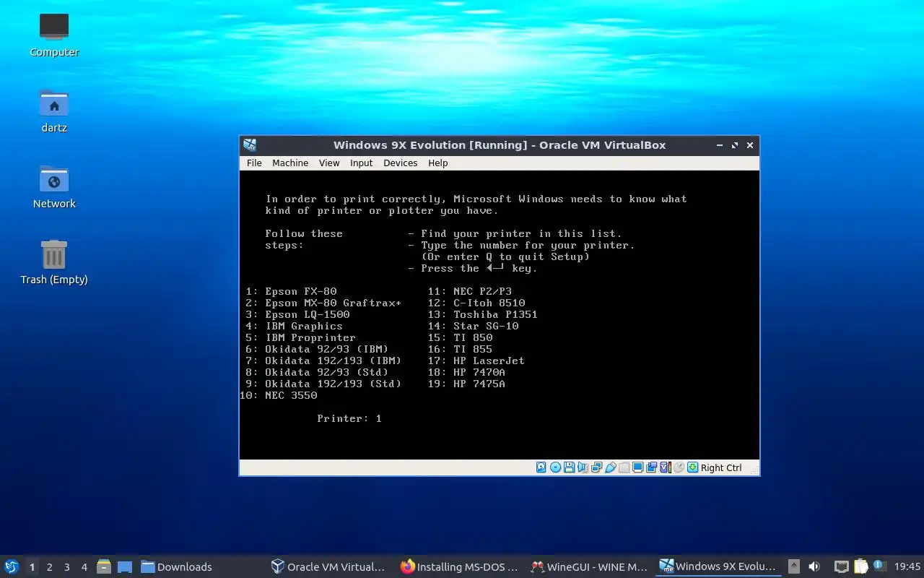The width and height of the screenshot is (924, 578).
Task: Switch to workspace 1
Action: (32, 567)
